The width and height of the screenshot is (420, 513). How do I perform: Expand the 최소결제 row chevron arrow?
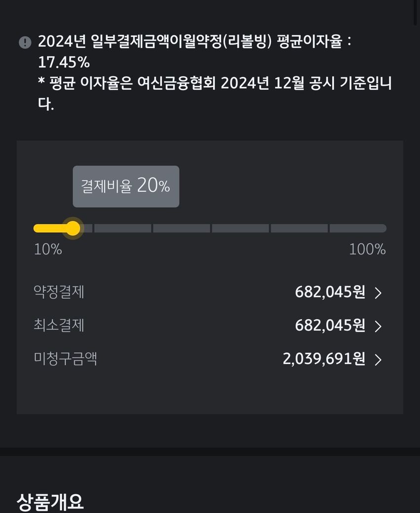coord(378,326)
